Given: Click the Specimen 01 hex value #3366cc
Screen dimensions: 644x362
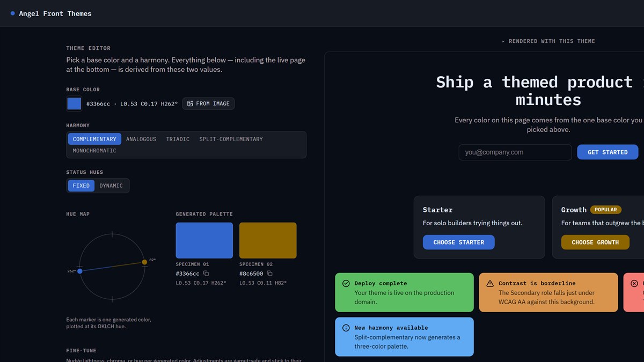Looking at the screenshot, I should [x=188, y=274].
